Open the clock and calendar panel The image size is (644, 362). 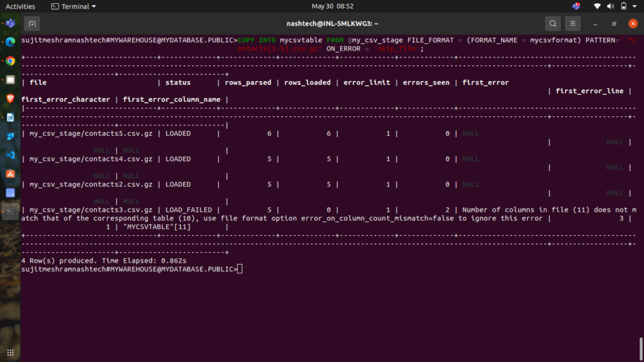click(333, 6)
